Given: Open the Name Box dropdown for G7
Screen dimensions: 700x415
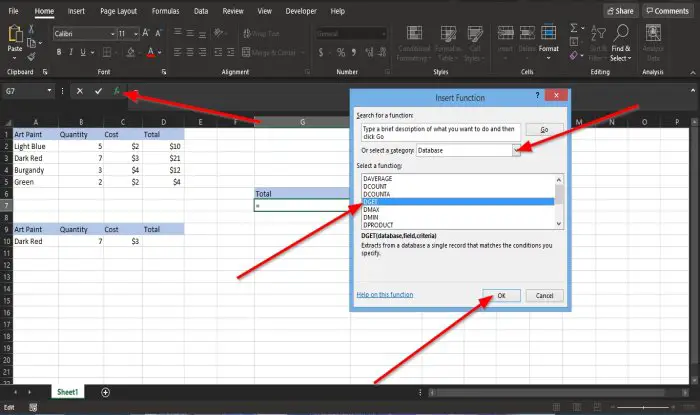Looking at the screenshot, I should (49, 91).
